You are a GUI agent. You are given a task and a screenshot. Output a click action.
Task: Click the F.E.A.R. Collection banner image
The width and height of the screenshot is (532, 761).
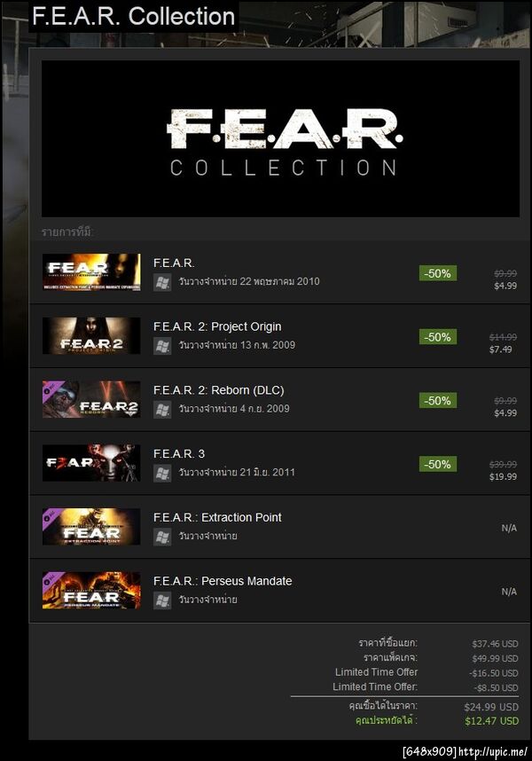pos(280,138)
